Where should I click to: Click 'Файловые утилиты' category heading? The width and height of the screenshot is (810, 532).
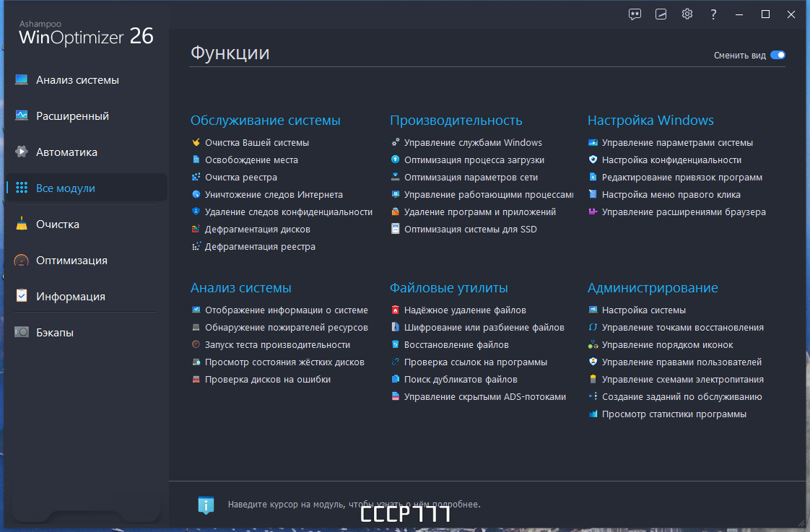[449, 288]
